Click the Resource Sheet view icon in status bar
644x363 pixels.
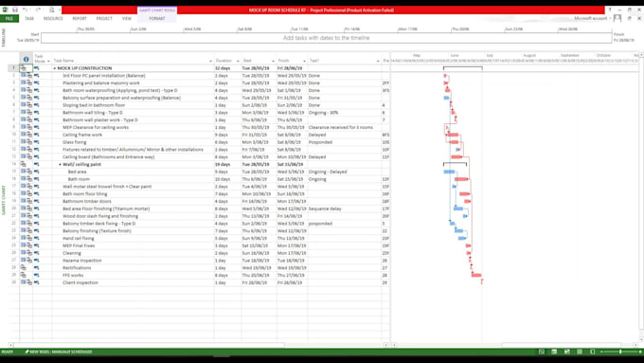pyautogui.click(x=580, y=352)
